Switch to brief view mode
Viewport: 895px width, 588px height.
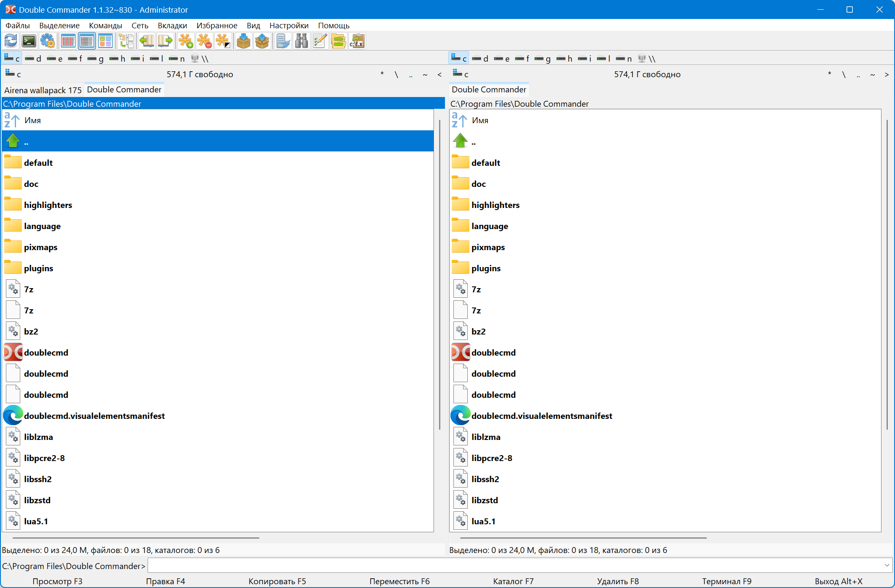[x=68, y=41]
